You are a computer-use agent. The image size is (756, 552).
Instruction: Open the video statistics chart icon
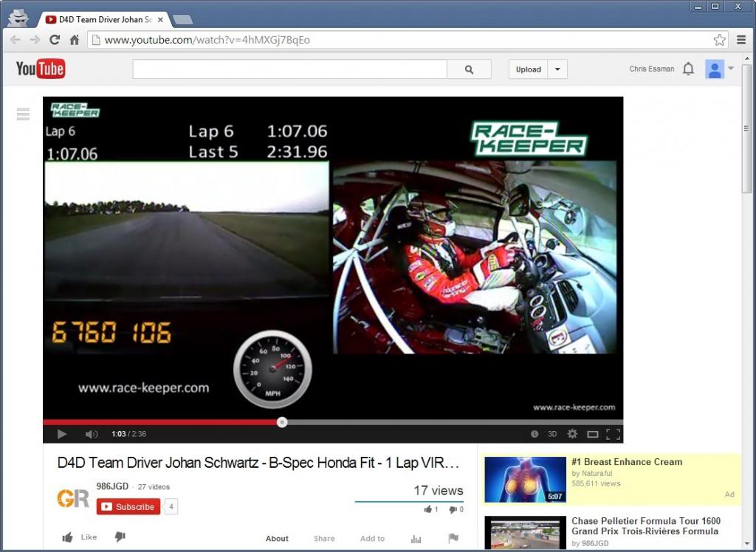pos(416,539)
